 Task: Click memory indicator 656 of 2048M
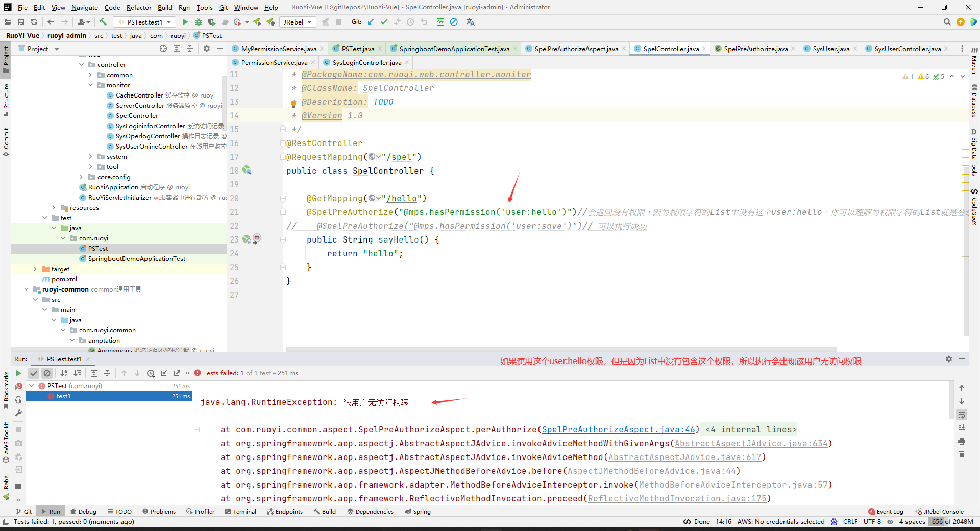tap(952, 521)
